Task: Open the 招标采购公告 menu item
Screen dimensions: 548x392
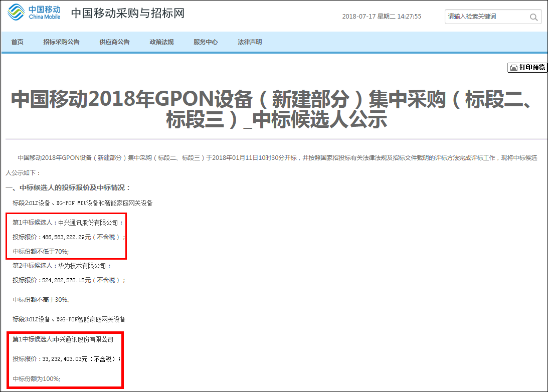Action: tap(61, 42)
